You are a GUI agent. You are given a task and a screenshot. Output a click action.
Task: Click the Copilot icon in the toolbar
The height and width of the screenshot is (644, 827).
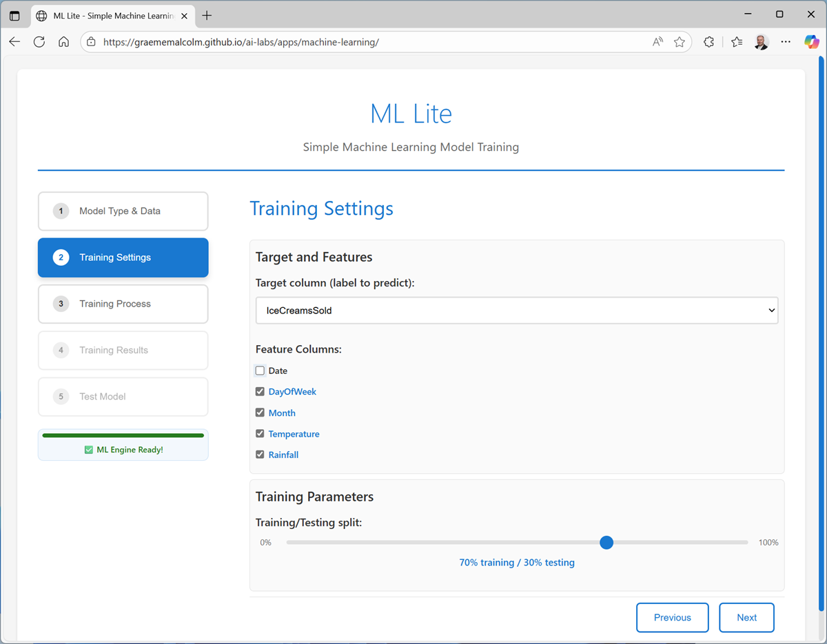(811, 41)
